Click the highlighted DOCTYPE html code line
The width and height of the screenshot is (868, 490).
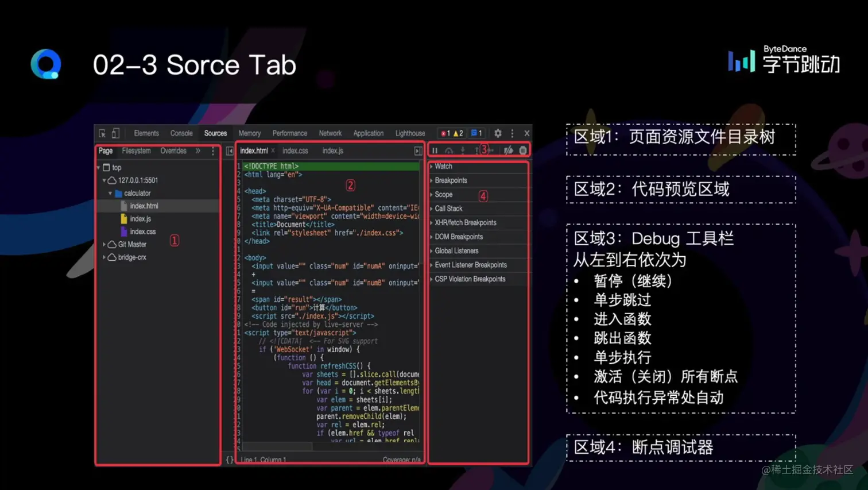pyautogui.click(x=331, y=167)
